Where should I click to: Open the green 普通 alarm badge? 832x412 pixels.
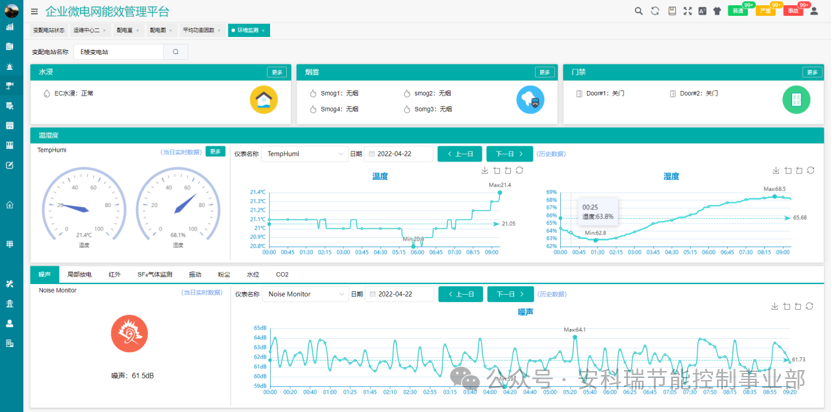coord(738,11)
